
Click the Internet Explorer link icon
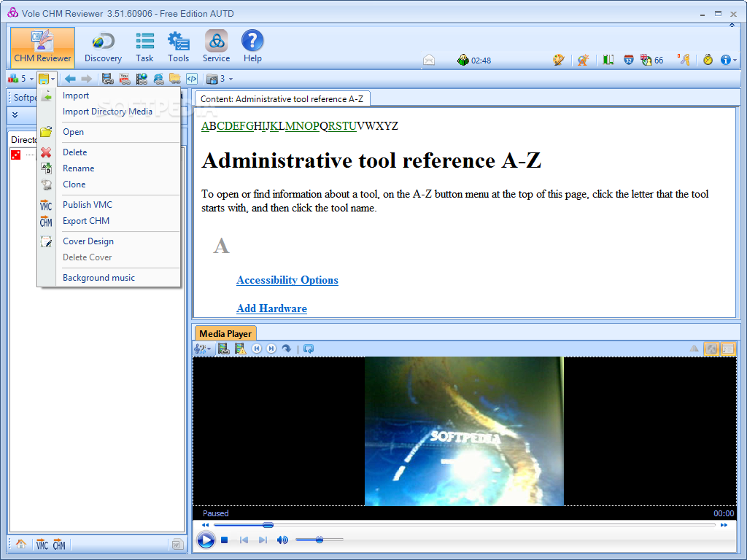pyautogui.click(x=158, y=79)
